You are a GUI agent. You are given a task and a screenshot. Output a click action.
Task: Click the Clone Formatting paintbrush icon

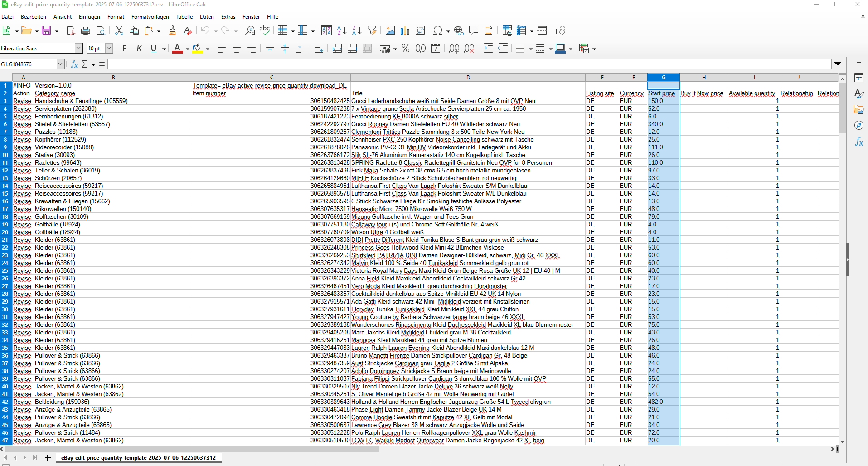(x=172, y=30)
